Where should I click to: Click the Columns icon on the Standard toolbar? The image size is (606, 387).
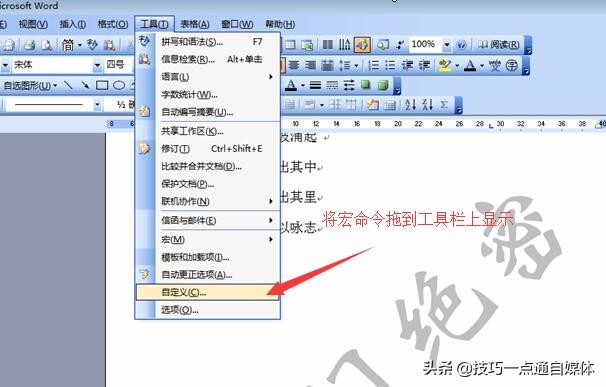point(328,45)
